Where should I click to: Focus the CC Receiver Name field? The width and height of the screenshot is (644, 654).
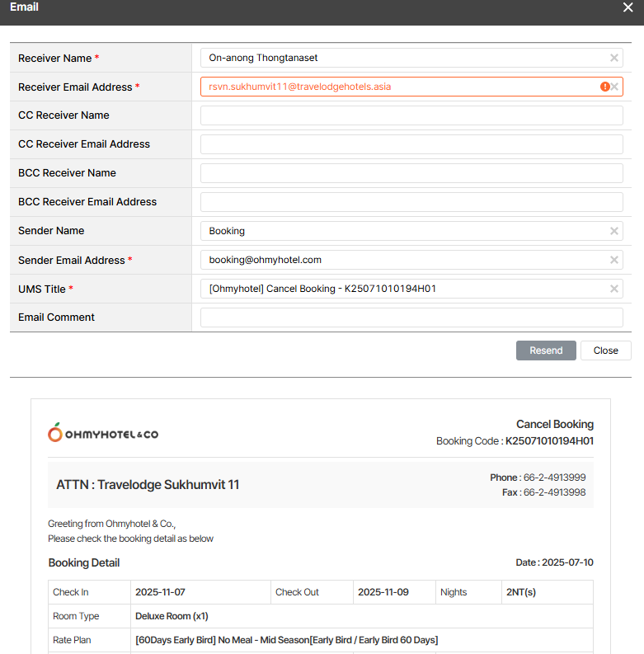[411, 115]
